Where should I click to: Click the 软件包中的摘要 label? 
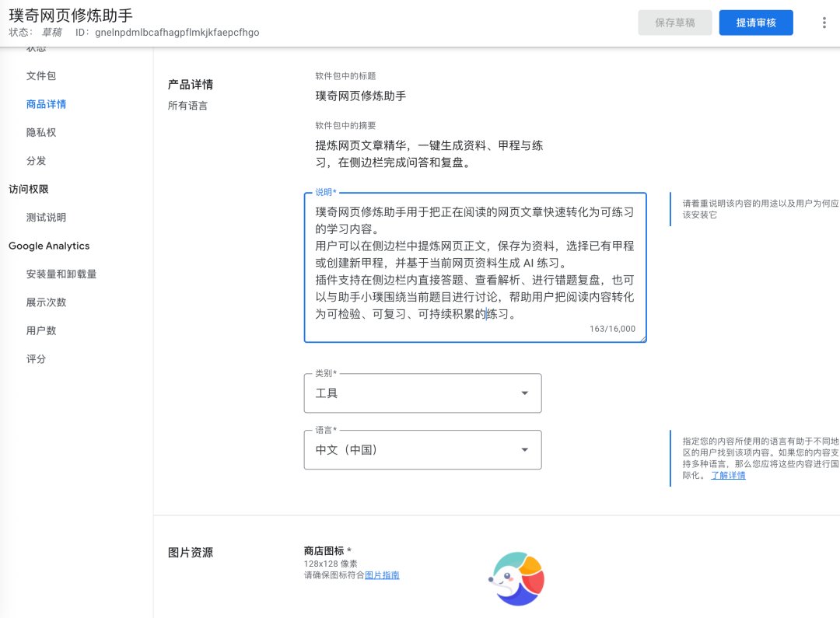click(x=345, y=125)
